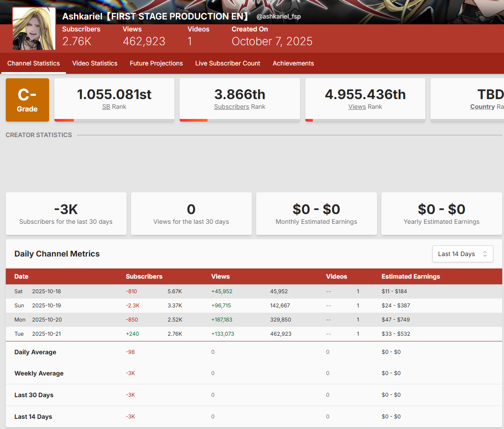
Task: Click the $11 - $184 earnings cell
Action: click(394, 291)
